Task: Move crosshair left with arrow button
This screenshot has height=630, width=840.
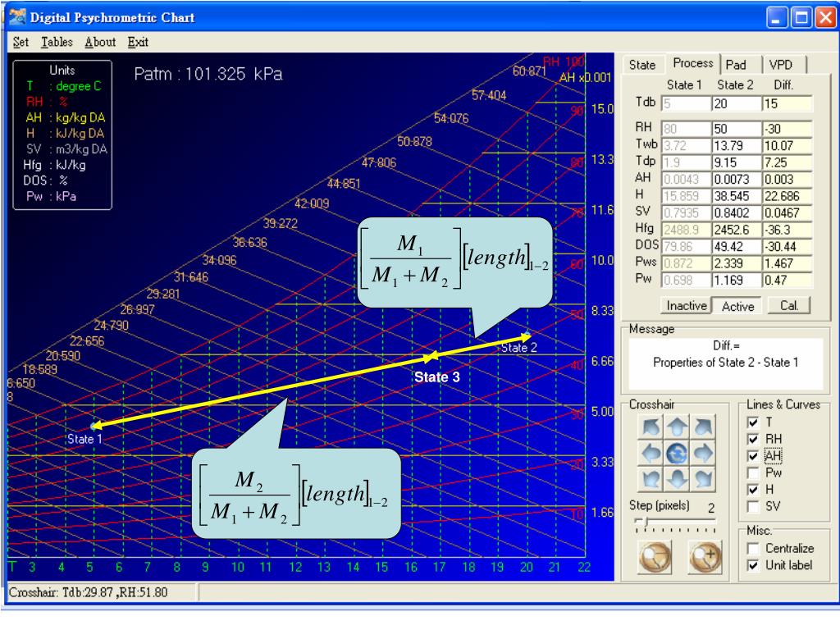Action: coord(651,453)
